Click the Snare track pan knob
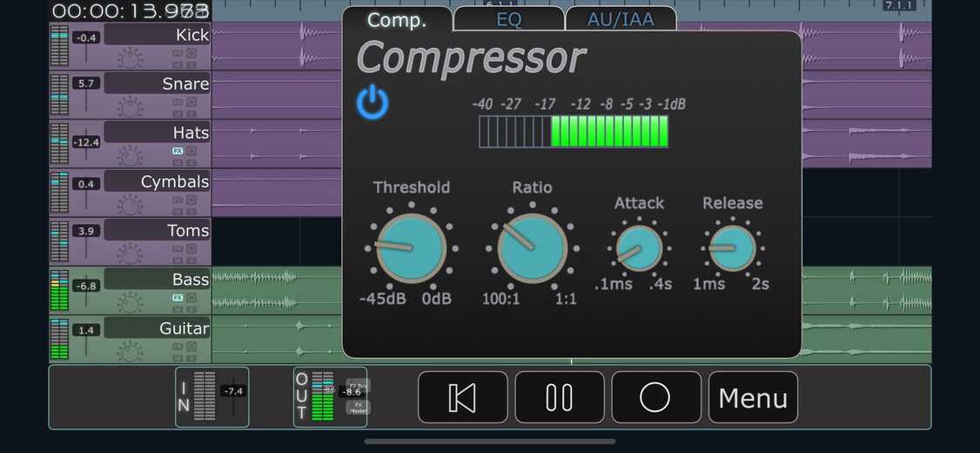 pos(130,108)
